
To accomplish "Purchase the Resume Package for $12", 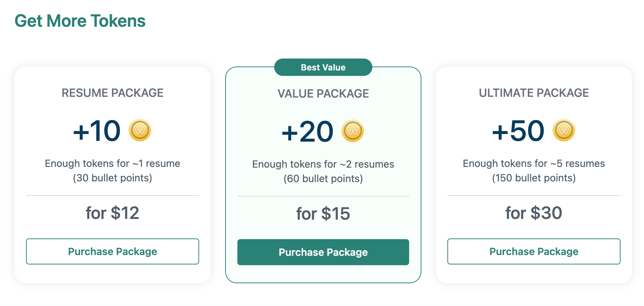I will 112,251.
